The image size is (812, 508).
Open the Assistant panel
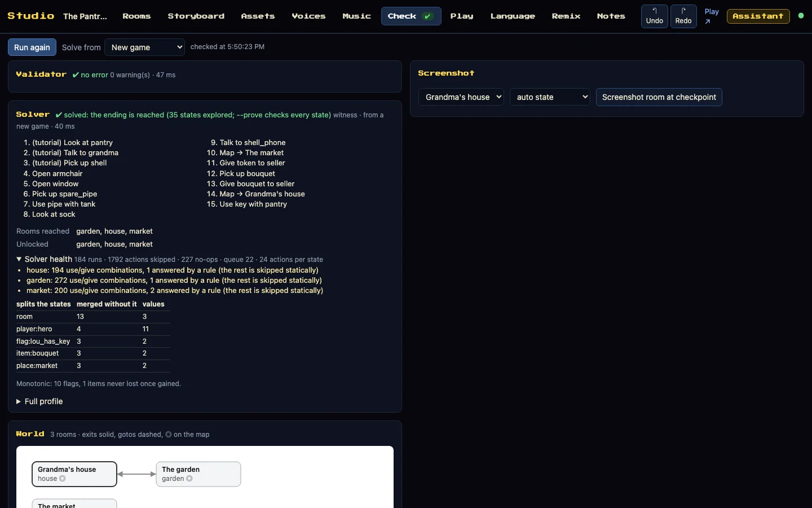[758, 16]
